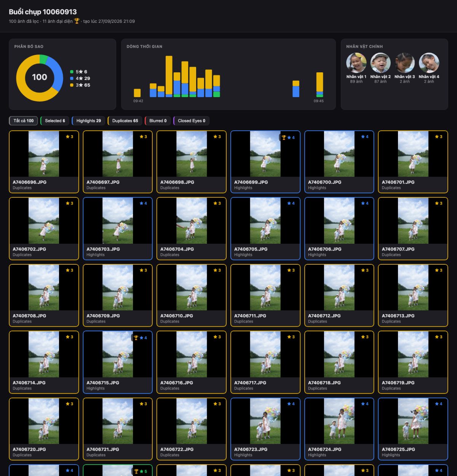Open the A7406697.JPG photo thumbnail
457x476 pixels.
[118, 154]
